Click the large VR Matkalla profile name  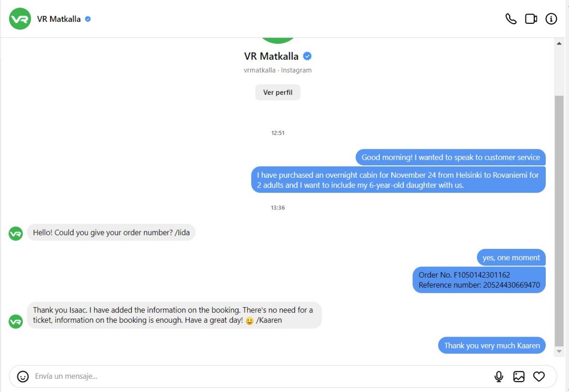(x=271, y=56)
